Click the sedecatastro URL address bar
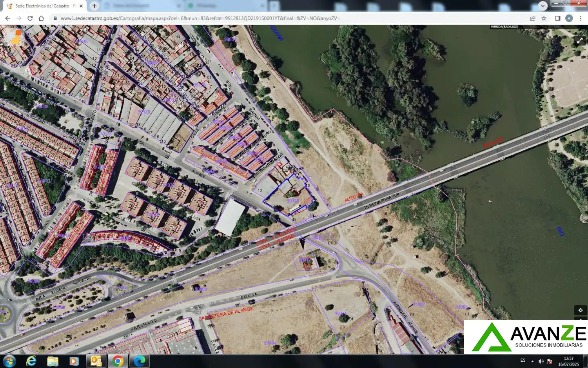 pyautogui.click(x=290, y=18)
